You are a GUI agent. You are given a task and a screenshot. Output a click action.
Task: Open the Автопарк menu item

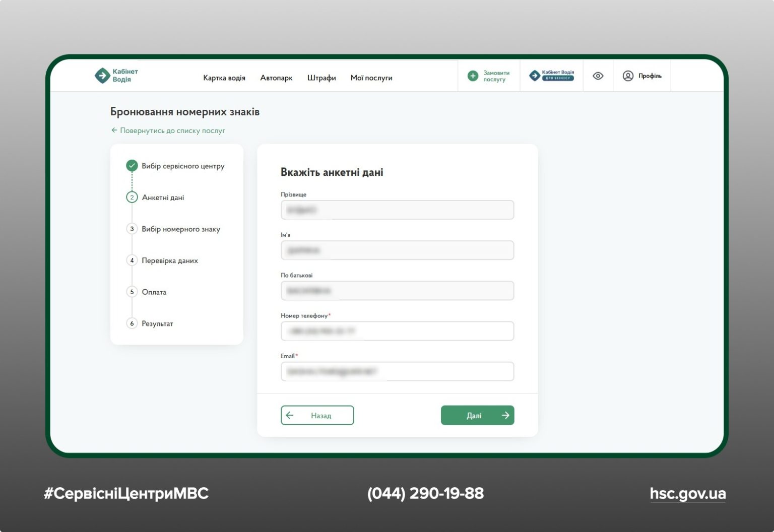click(276, 78)
